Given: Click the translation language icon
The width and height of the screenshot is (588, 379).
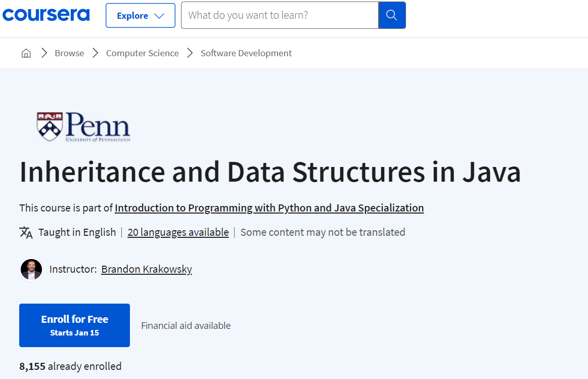Looking at the screenshot, I should point(26,232).
